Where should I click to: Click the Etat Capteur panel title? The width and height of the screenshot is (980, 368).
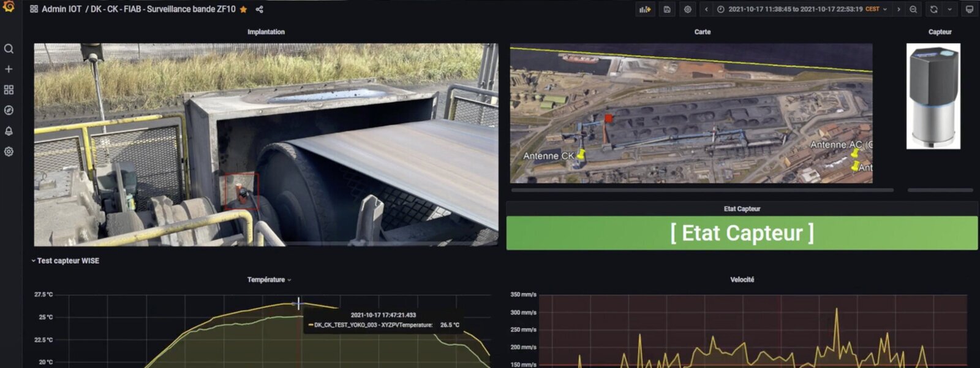tap(742, 209)
